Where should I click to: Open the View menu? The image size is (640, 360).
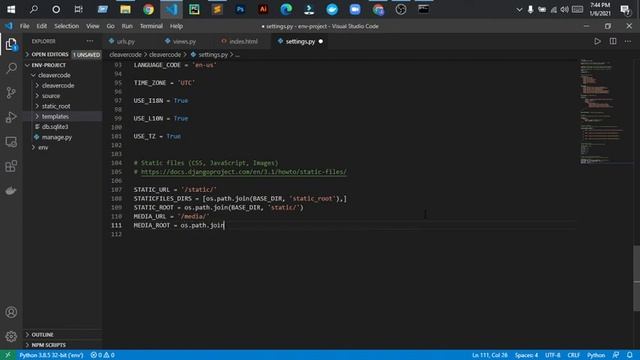(x=93, y=26)
